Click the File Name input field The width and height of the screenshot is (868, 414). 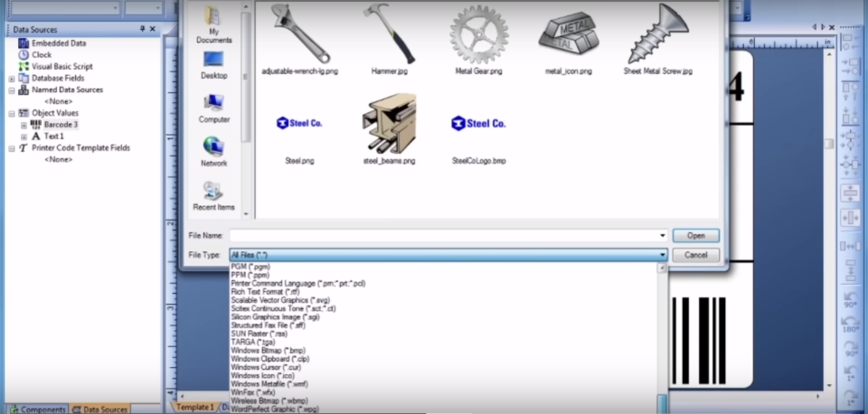444,236
